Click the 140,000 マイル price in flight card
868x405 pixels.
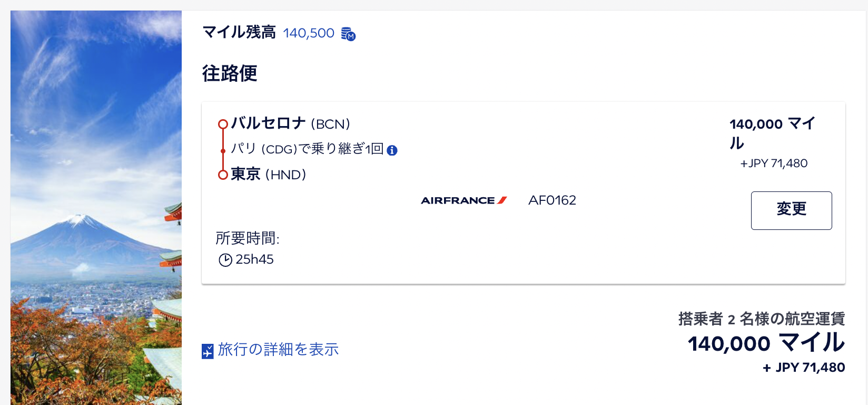click(x=773, y=133)
